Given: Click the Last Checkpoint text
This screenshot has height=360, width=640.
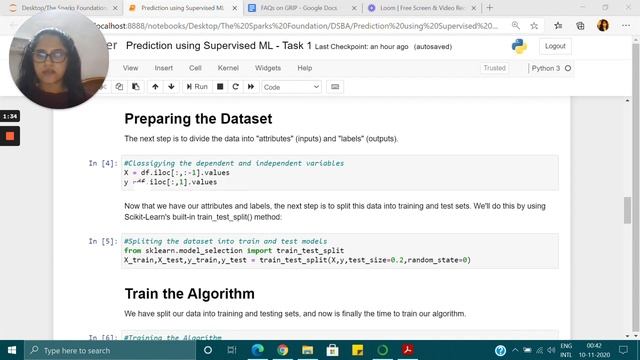Looking at the screenshot, I should (x=362, y=47).
